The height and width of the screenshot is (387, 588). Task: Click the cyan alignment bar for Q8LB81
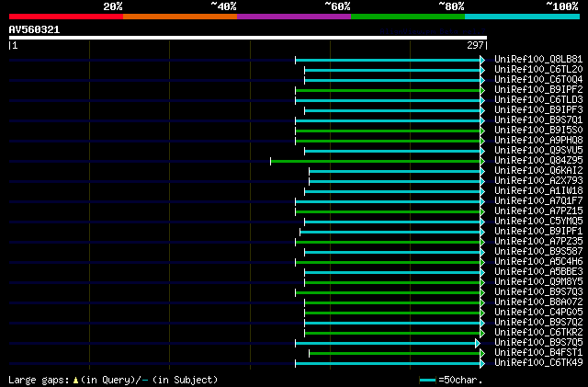click(388, 60)
